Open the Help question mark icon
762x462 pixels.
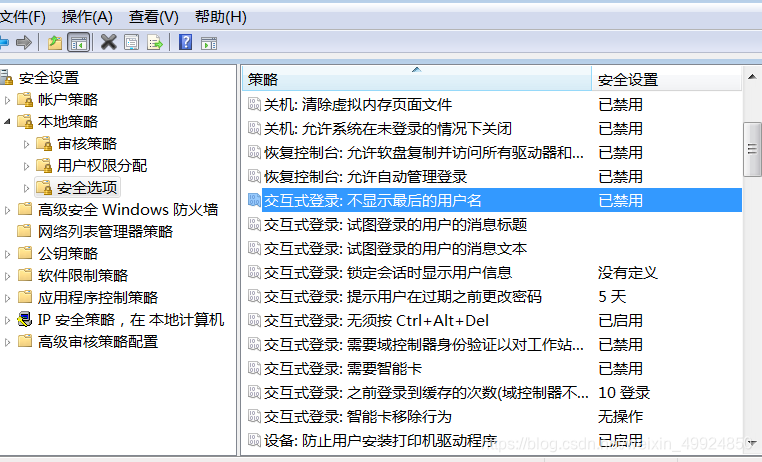click(x=185, y=43)
